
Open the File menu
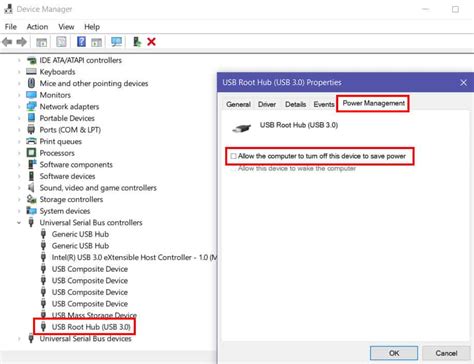pyautogui.click(x=11, y=27)
